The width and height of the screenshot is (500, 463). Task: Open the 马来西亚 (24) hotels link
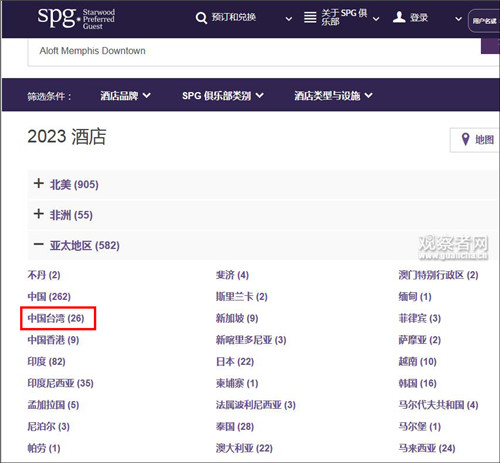(x=427, y=448)
